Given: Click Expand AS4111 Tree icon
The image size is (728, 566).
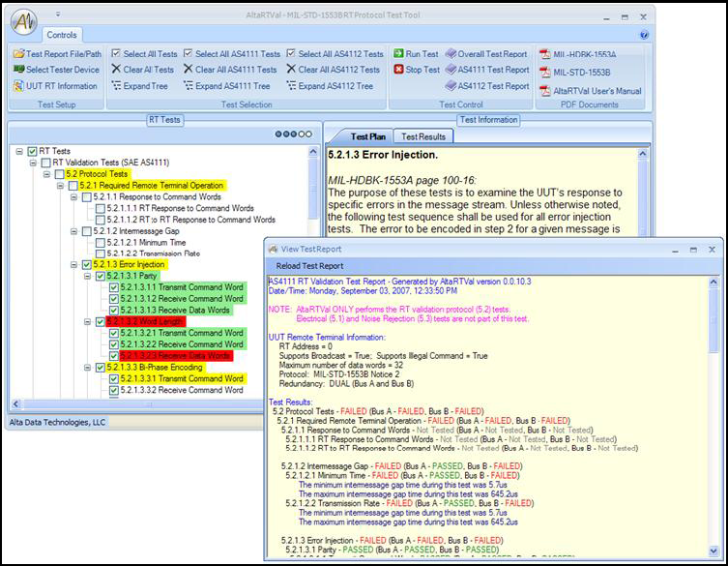Looking at the screenshot, I should tap(188, 86).
